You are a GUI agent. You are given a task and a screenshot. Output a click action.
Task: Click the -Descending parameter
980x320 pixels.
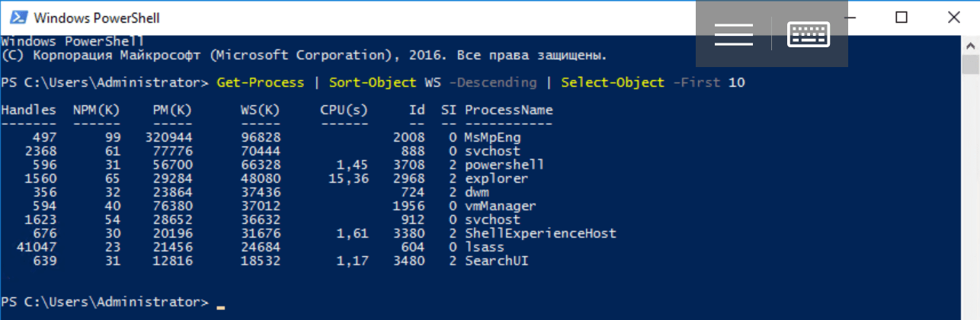pos(492,82)
